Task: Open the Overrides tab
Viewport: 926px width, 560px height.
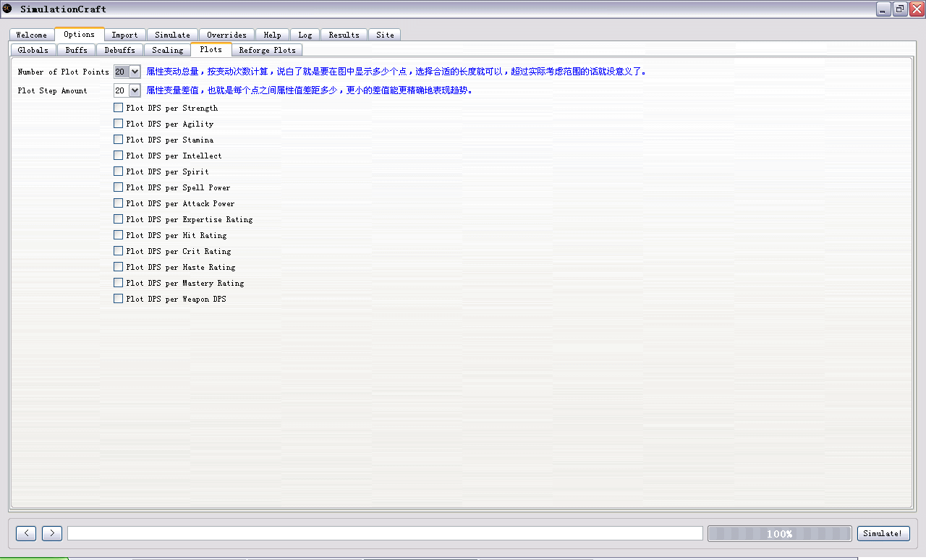Action: [x=227, y=35]
